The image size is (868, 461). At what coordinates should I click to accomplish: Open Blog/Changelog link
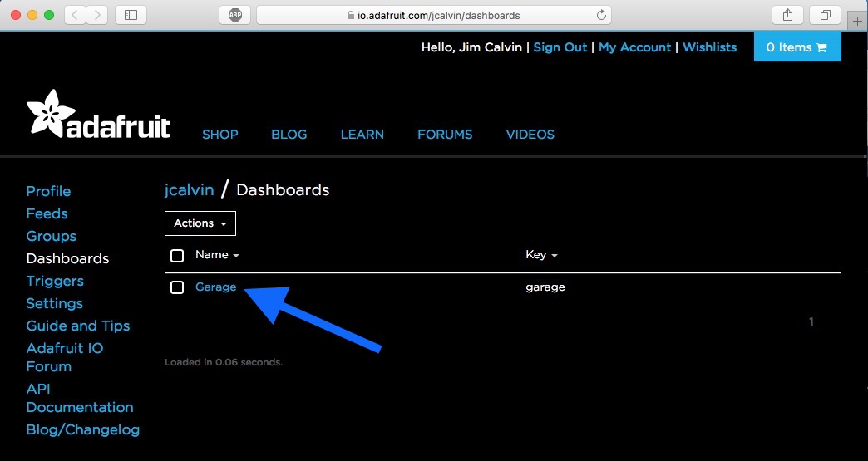(x=83, y=429)
